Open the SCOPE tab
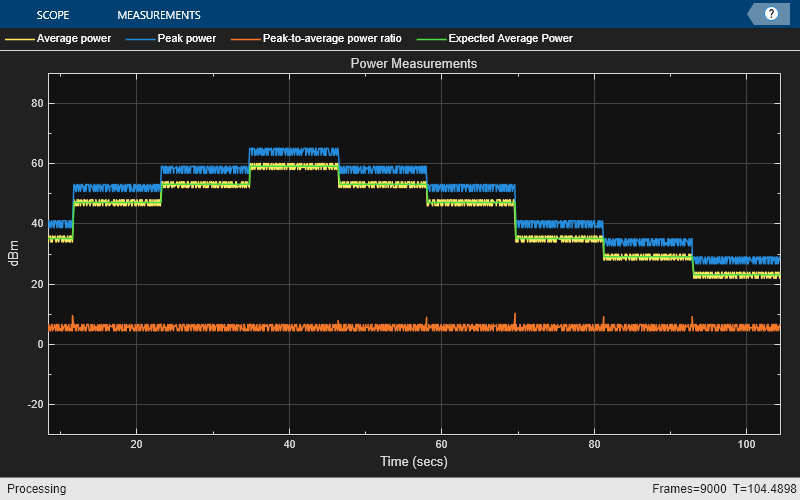The image size is (800, 500). click(53, 15)
